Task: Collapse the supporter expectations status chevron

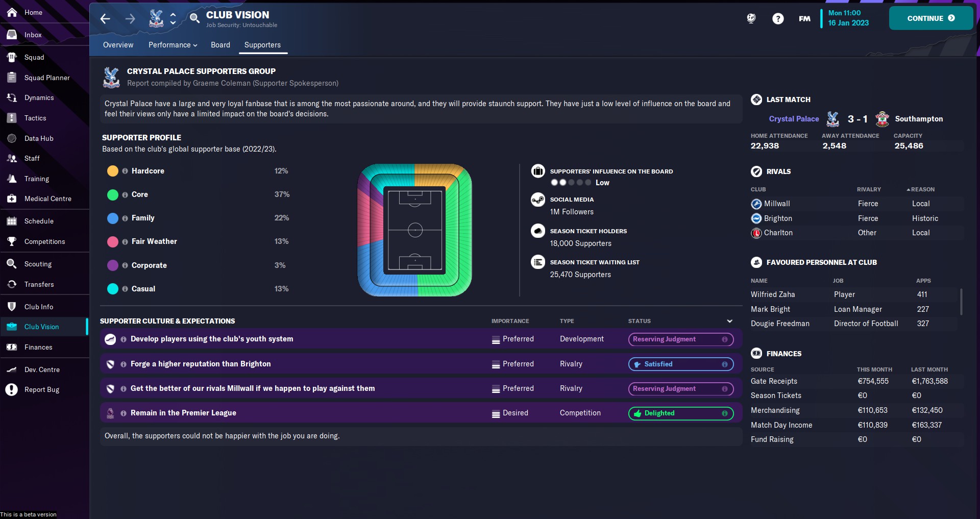Action: coord(729,321)
